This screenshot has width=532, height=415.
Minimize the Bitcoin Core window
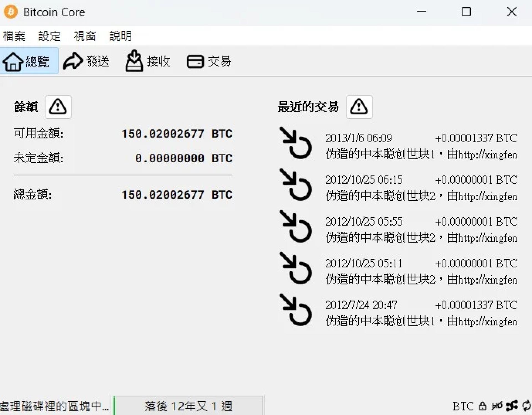click(421, 12)
